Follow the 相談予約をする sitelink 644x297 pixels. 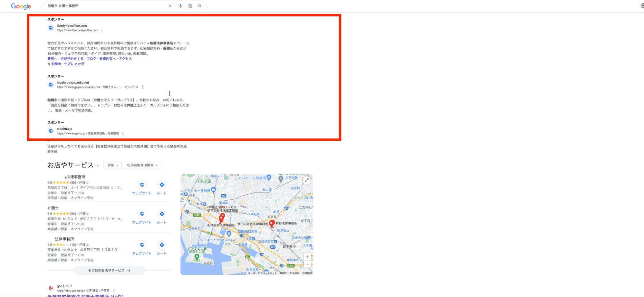coord(72,59)
